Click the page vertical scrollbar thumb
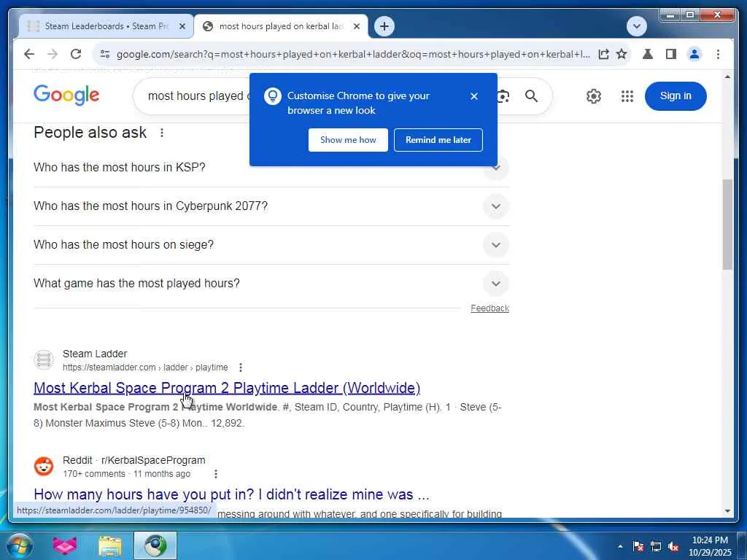The height and width of the screenshot is (560, 747). coord(727,225)
